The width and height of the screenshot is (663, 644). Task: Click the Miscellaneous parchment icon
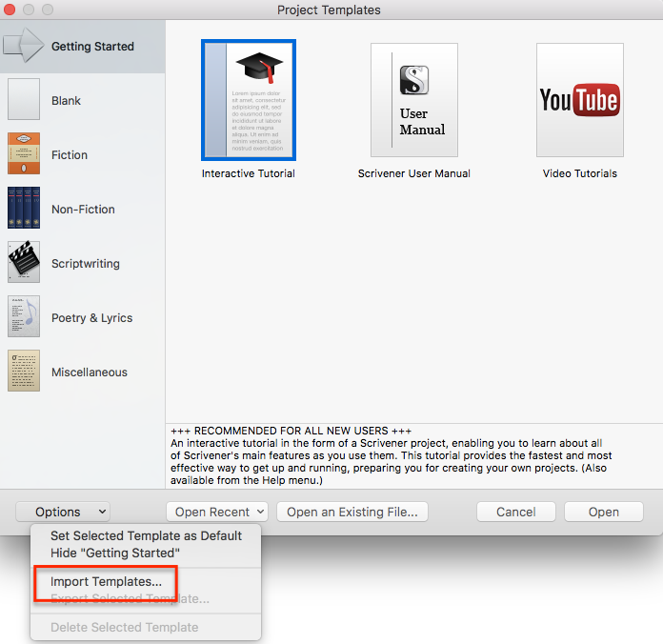24,371
